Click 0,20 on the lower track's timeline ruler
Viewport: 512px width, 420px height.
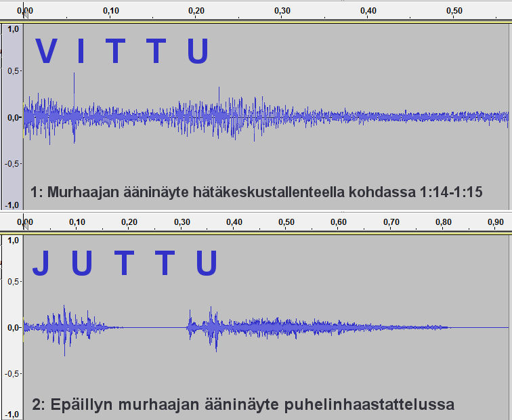129,222
